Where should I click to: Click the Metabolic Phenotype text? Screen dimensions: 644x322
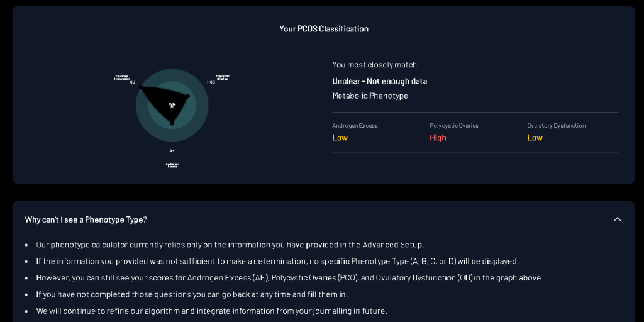(370, 96)
